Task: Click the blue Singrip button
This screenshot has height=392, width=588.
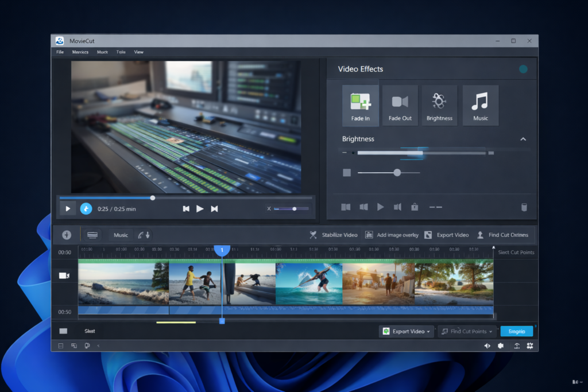Action: click(516, 331)
